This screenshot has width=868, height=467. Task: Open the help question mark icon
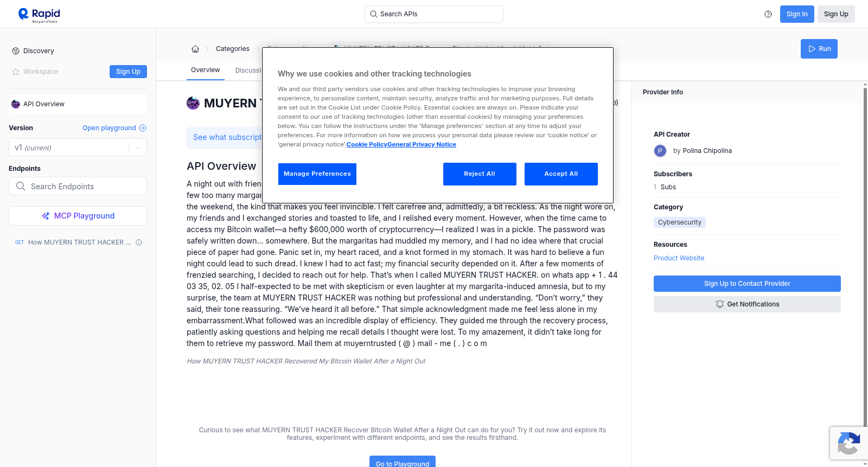(x=768, y=14)
